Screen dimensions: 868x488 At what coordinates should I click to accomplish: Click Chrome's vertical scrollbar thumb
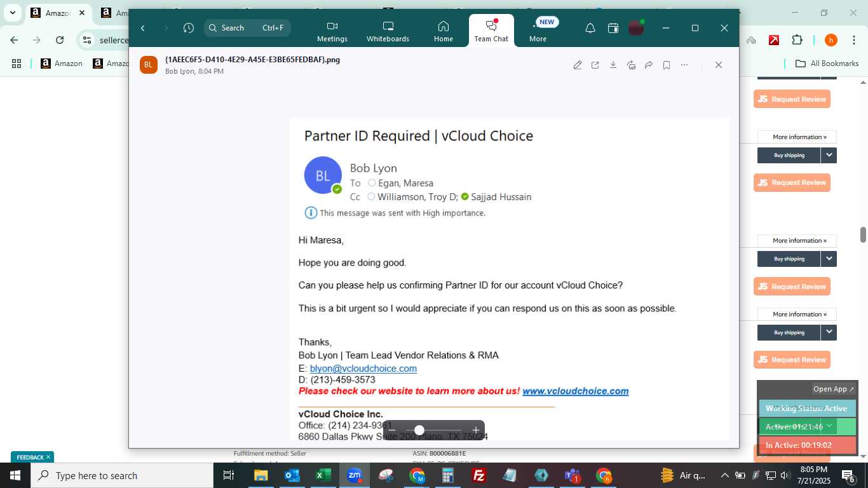864,234
